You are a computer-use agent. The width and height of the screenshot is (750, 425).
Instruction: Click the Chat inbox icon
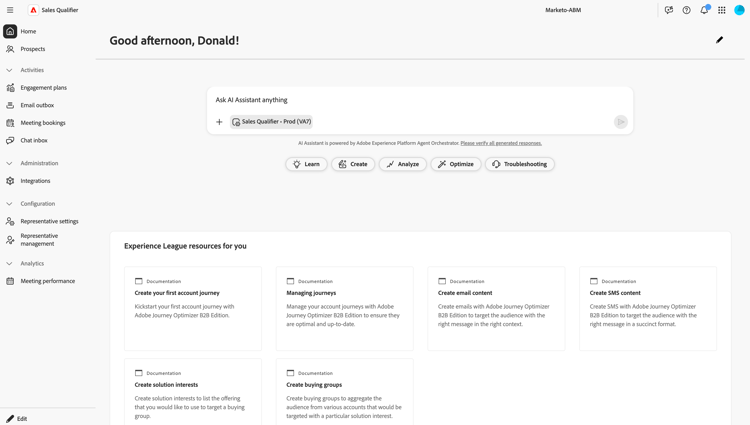(x=10, y=141)
